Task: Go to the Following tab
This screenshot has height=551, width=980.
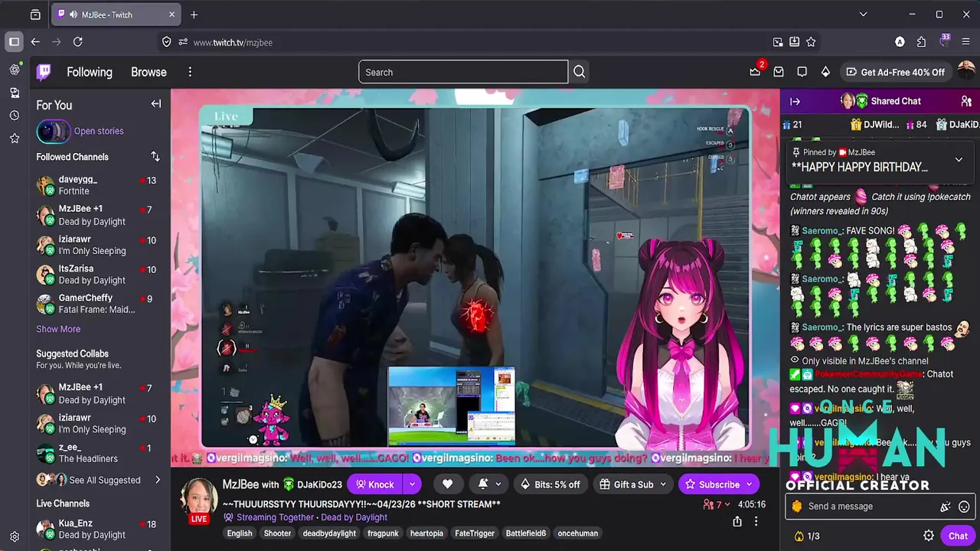Action: click(x=90, y=72)
